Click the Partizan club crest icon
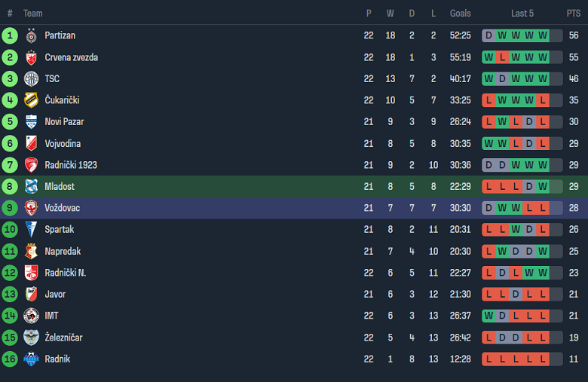 point(31,35)
